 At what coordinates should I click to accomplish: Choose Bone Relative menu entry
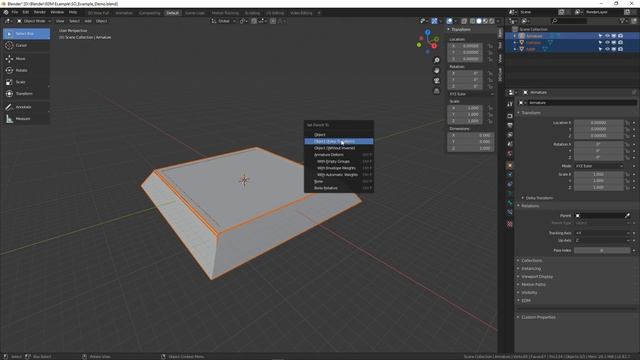coord(339,188)
